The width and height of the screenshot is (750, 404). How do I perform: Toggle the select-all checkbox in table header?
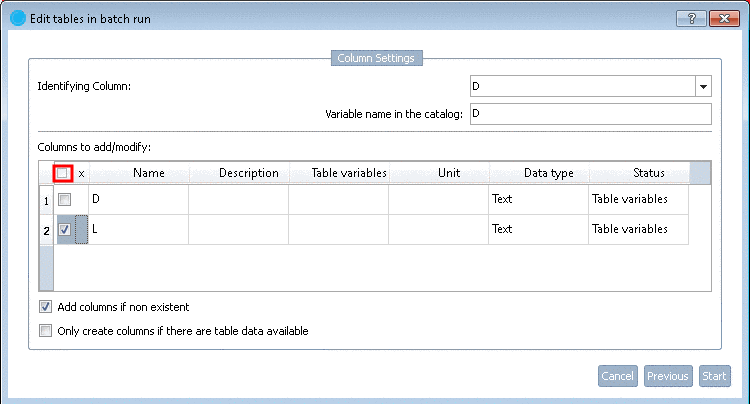tap(62, 173)
